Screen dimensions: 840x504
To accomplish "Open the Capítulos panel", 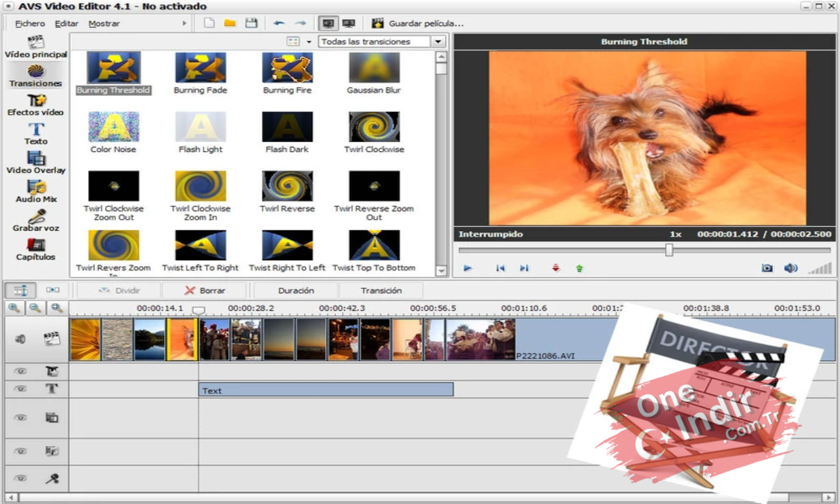I will pyautogui.click(x=36, y=249).
